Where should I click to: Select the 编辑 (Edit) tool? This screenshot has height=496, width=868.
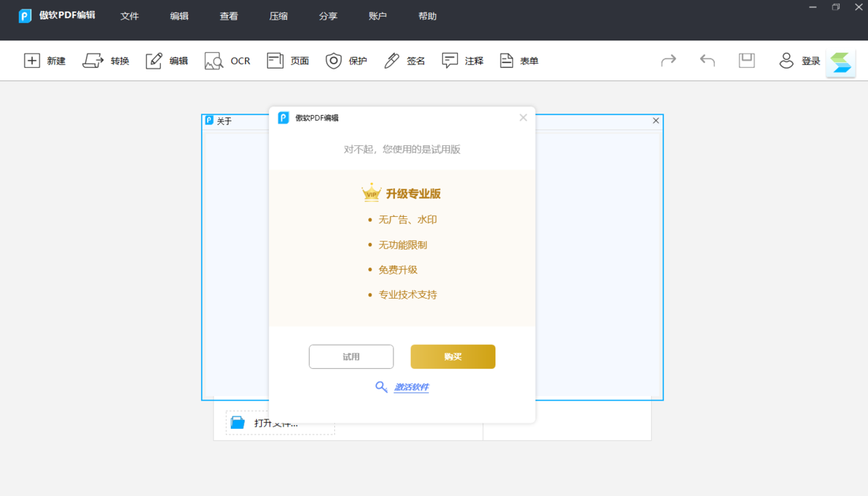coord(166,60)
